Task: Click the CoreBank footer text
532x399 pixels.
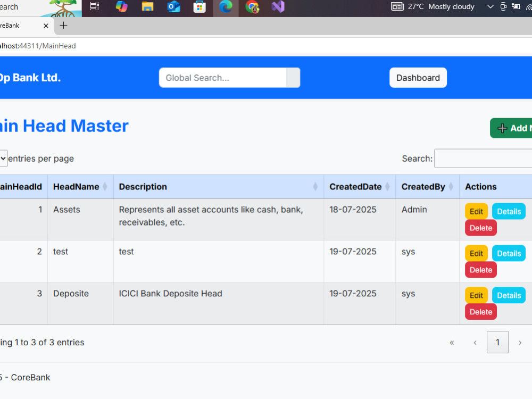Action: pyautogui.click(x=26, y=377)
